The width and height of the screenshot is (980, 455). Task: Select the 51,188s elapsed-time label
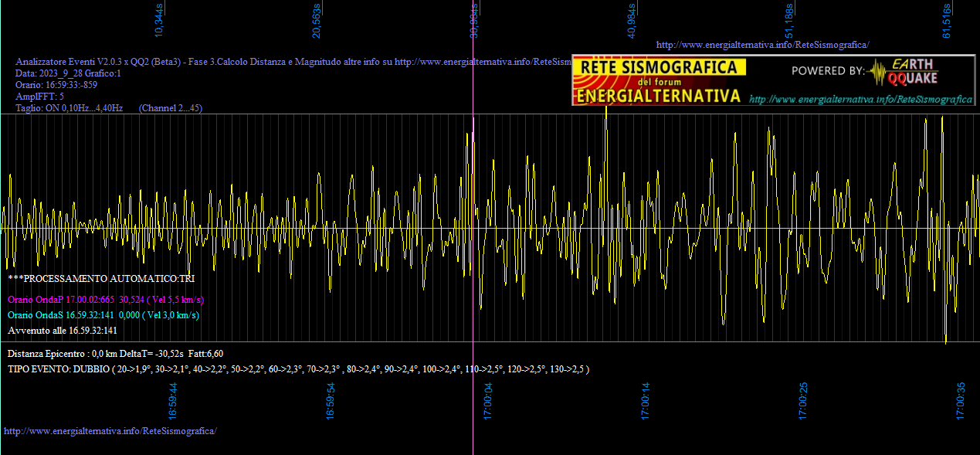[789, 21]
